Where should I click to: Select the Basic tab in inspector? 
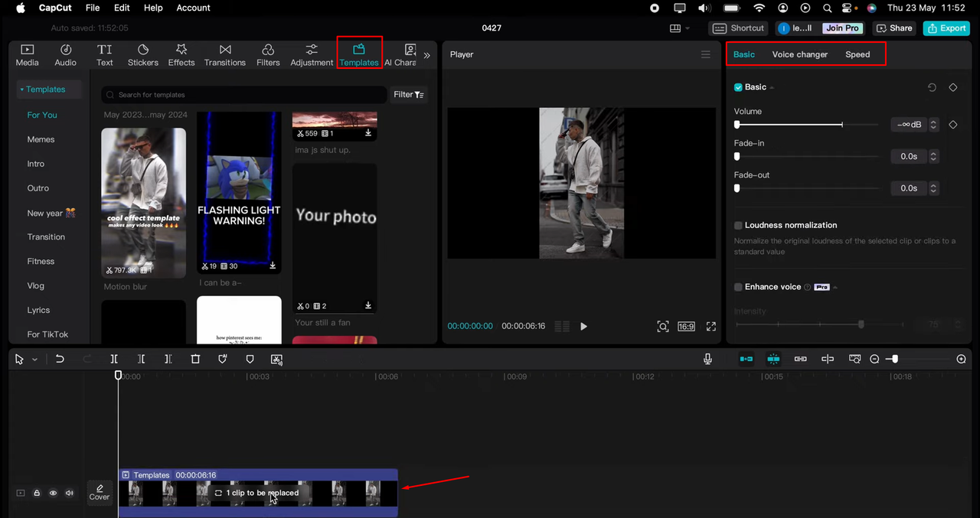744,54
